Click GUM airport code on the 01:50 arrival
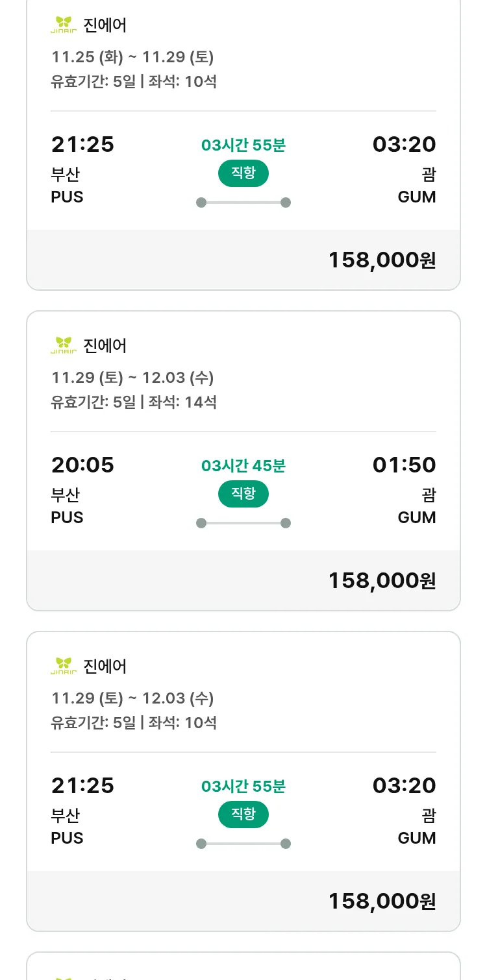This screenshot has height=980, width=487. (x=417, y=517)
